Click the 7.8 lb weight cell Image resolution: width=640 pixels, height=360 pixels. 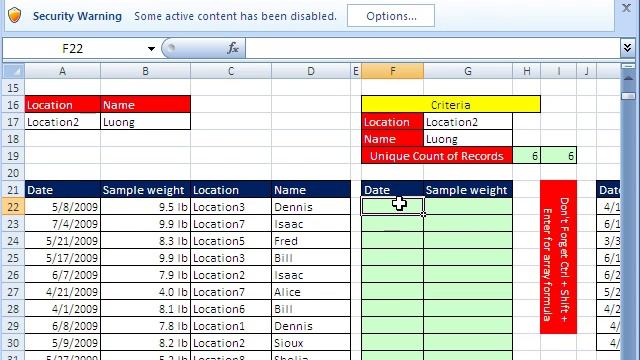145,326
